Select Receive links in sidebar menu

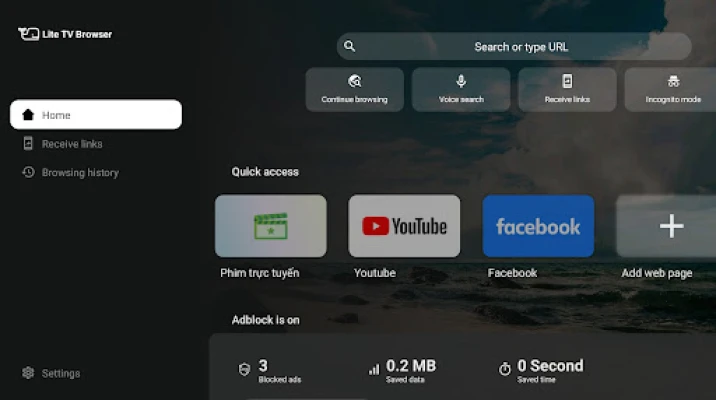[x=72, y=144]
